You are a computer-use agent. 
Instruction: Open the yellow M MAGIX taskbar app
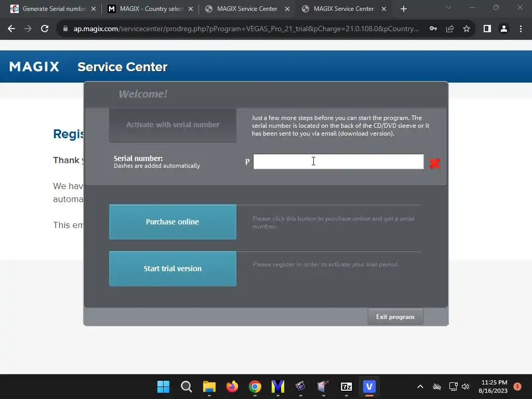pos(278,387)
